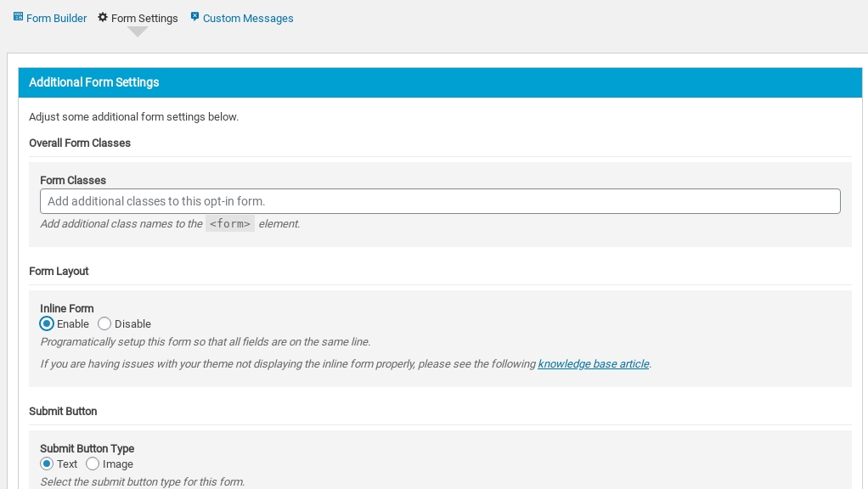
Task: Click the Overall Form Classes section heading
Action: coord(80,143)
